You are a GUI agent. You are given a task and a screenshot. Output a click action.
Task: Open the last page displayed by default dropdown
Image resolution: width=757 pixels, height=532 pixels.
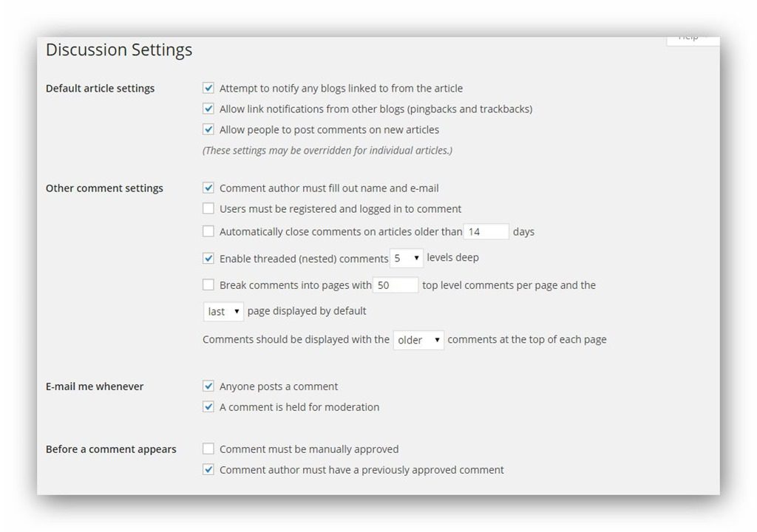pyautogui.click(x=223, y=312)
